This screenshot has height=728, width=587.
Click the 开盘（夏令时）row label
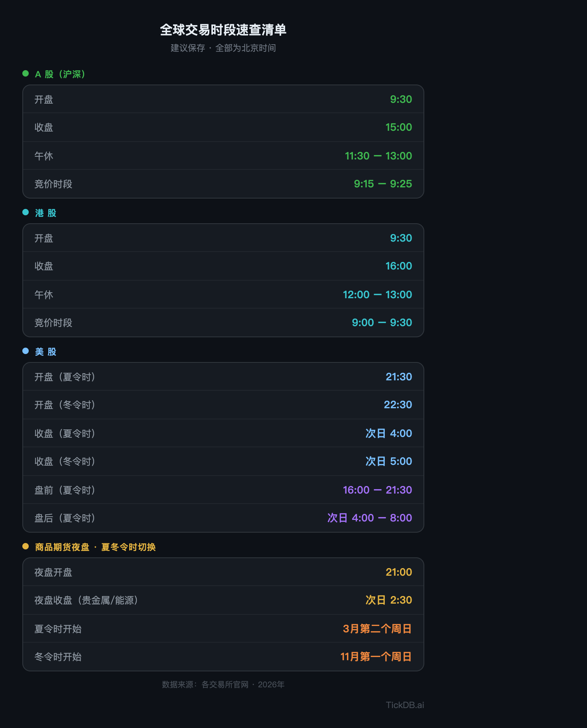(65, 377)
